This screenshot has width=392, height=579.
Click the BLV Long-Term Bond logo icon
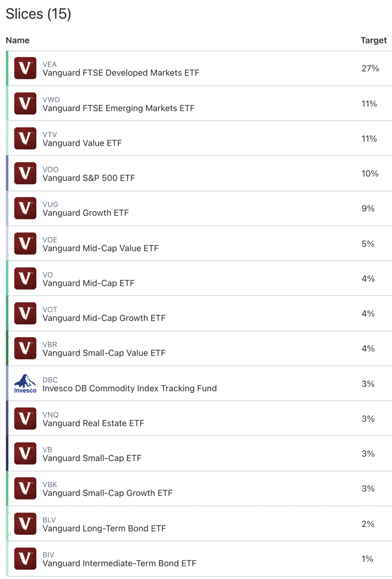coord(25,524)
